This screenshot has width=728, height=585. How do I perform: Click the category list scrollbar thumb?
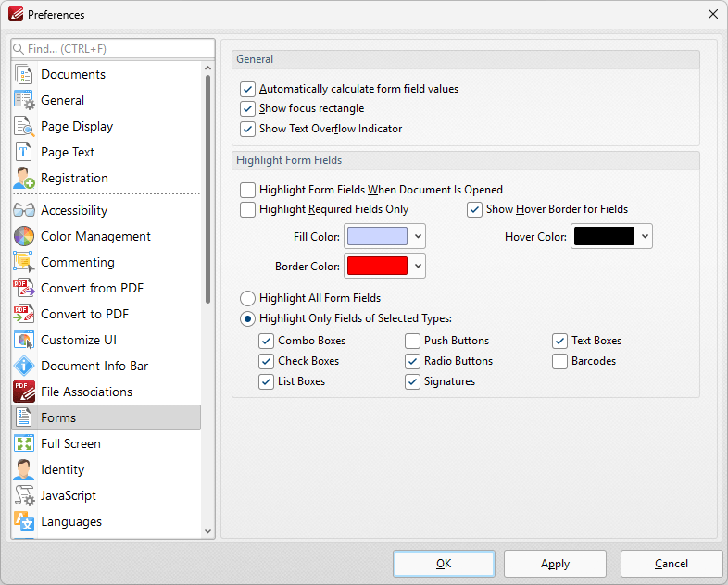(208, 189)
